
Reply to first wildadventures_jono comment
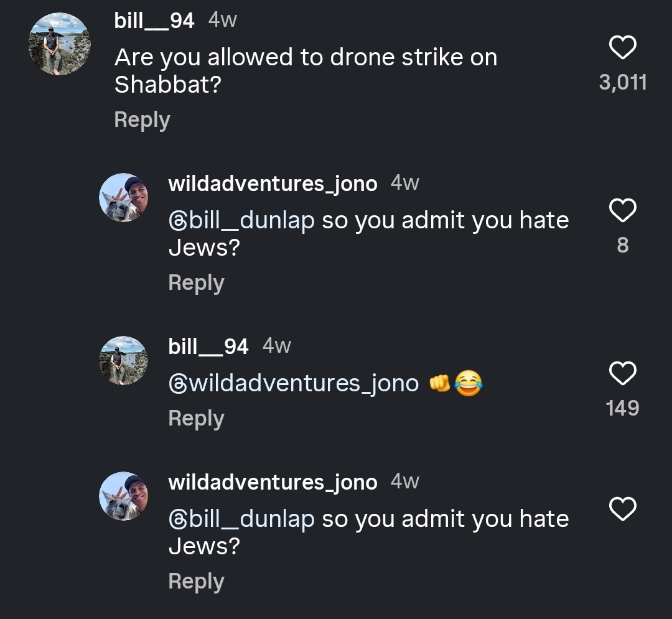pyautogui.click(x=196, y=283)
